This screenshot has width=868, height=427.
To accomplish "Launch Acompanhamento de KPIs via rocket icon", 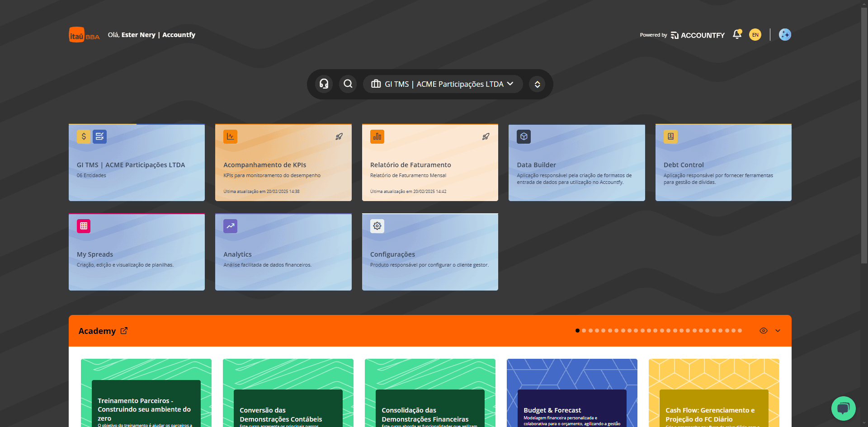I will (339, 136).
